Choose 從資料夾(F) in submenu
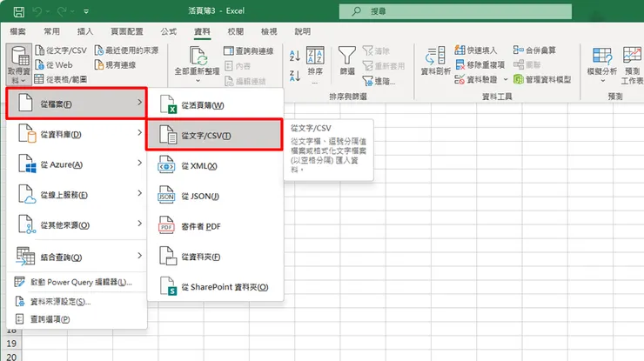 (215, 257)
